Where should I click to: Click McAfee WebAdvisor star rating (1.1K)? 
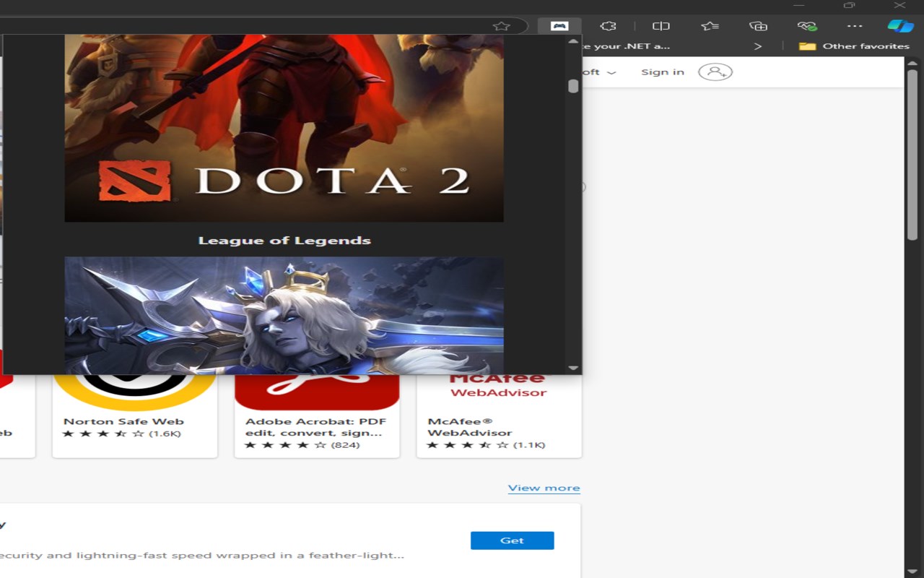486,445
